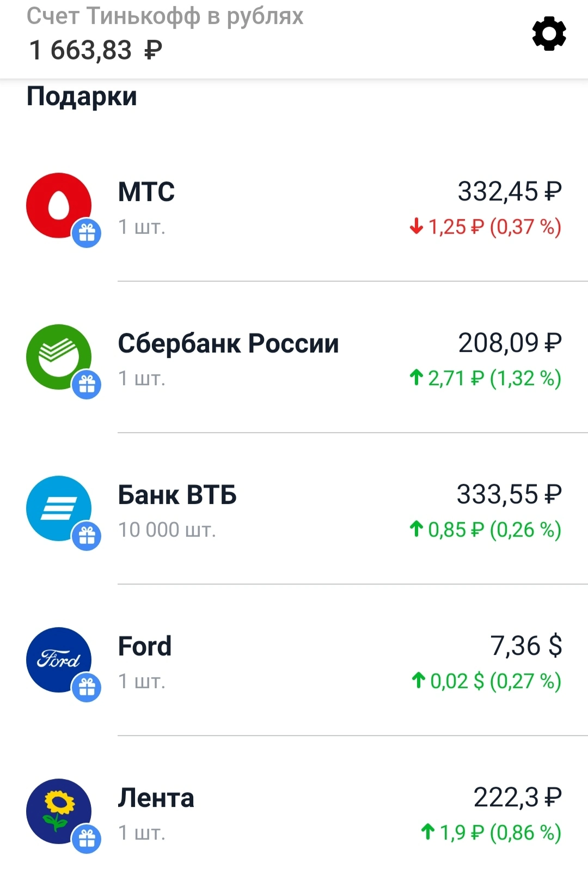Viewport: 588px width, 893px height.
Task: Tap the gift badge on Ford logo
Action: [x=87, y=688]
